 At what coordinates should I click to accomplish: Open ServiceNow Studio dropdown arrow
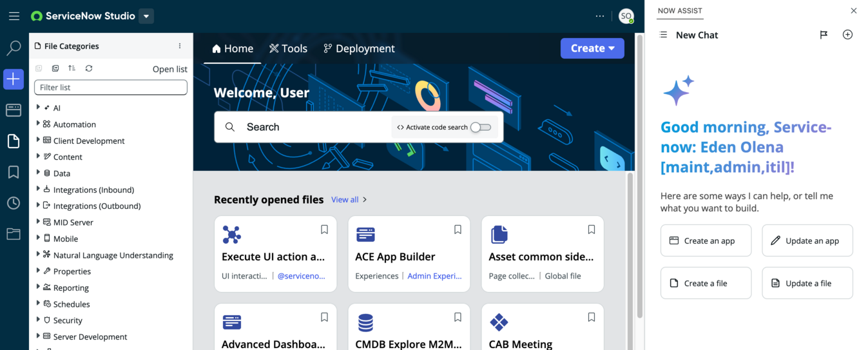146,16
